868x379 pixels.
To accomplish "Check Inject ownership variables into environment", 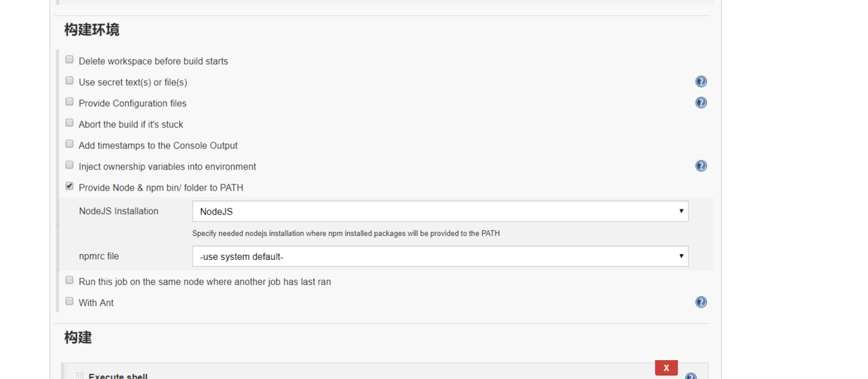I will 69,165.
